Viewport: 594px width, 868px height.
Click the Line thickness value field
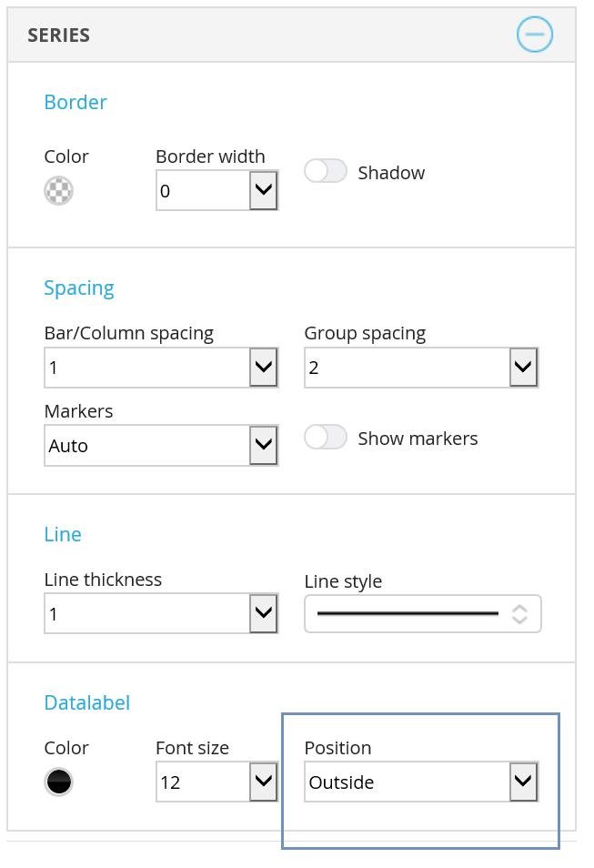pyautogui.click(x=147, y=613)
